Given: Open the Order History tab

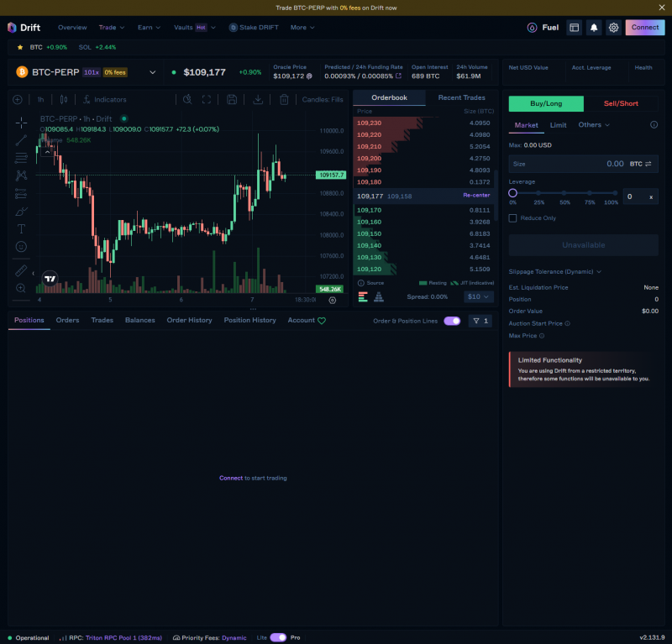Looking at the screenshot, I should point(190,320).
